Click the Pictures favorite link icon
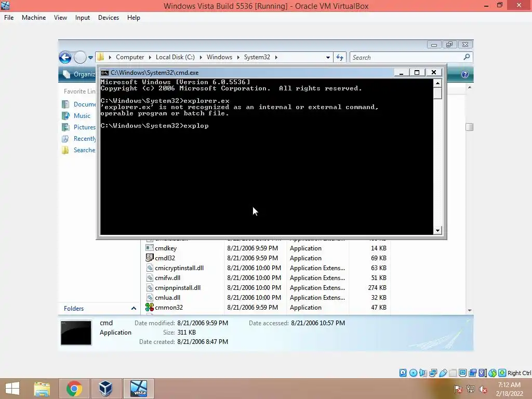 (x=65, y=127)
